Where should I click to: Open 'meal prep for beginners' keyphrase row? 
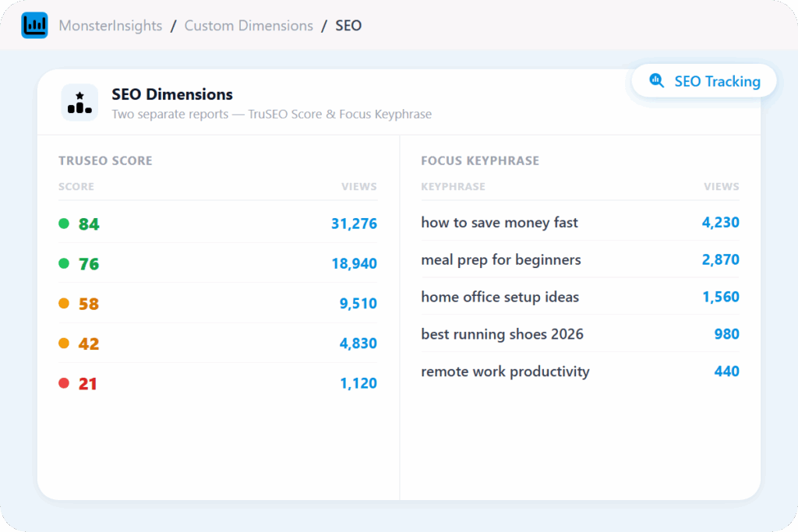(x=501, y=259)
